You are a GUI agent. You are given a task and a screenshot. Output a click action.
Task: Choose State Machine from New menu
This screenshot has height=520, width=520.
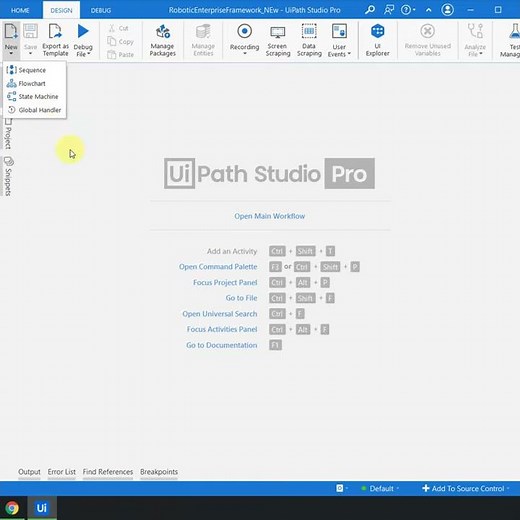click(x=35, y=97)
